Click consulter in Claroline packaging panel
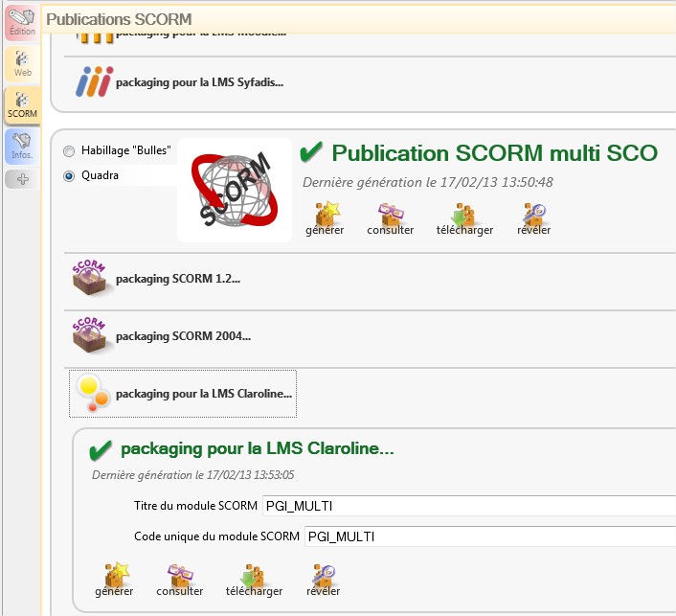The width and height of the screenshot is (676, 616). (180, 580)
